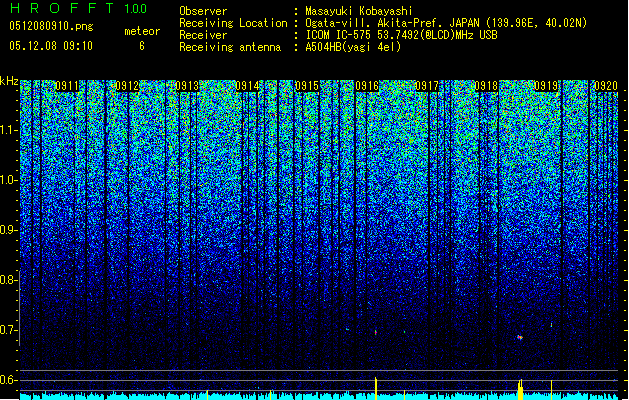Click the Observer label

tap(203, 11)
